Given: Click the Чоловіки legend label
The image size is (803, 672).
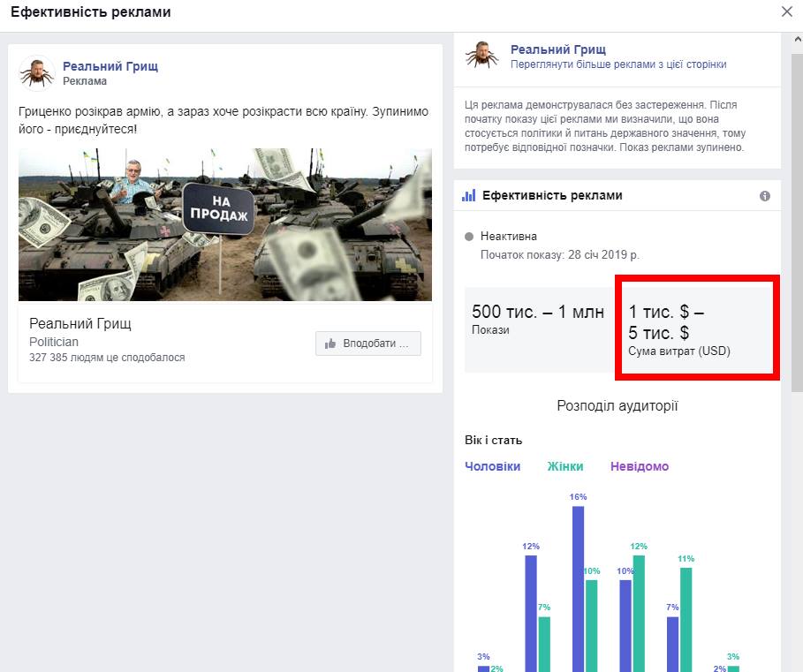Looking at the screenshot, I should (492, 466).
